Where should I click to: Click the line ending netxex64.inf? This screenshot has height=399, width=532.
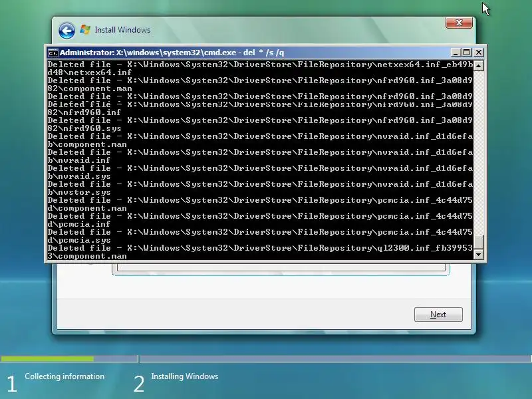click(x=90, y=72)
